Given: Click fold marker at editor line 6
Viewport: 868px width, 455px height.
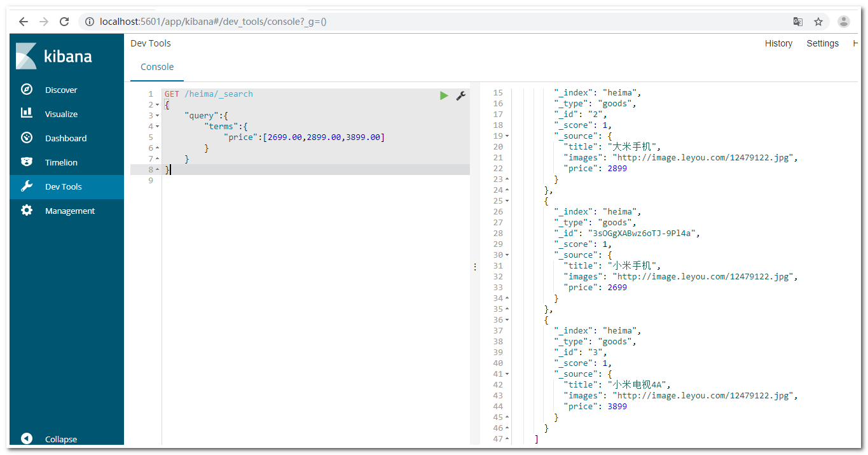Looking at the screenshot, I should [158, 148].
